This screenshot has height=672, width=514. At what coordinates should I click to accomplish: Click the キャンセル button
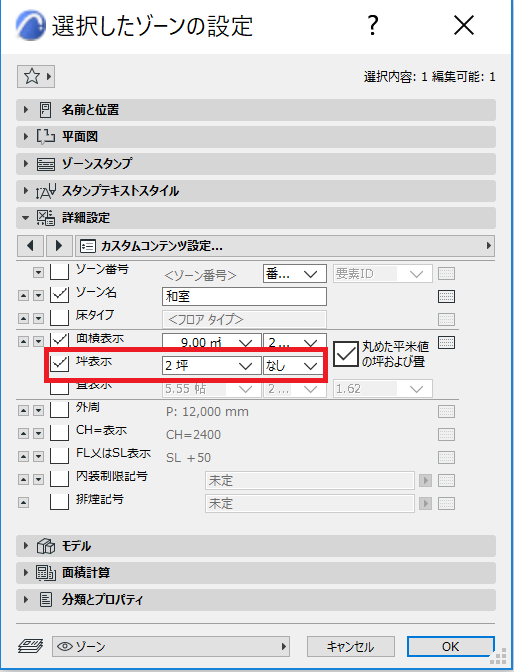tap(351, 646)
